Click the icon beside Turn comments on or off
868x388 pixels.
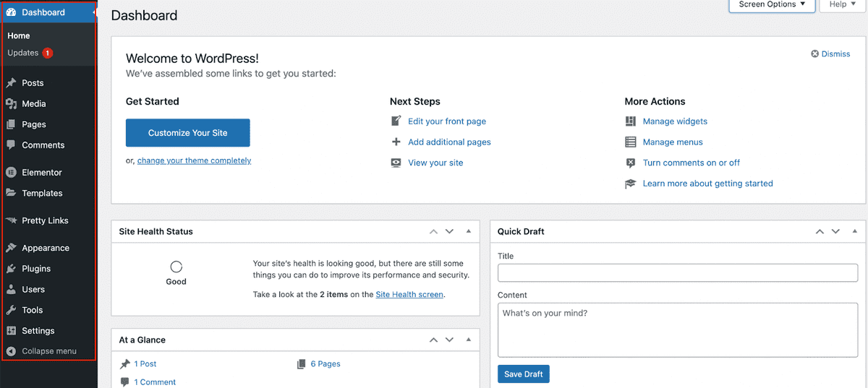pos(631,163)
